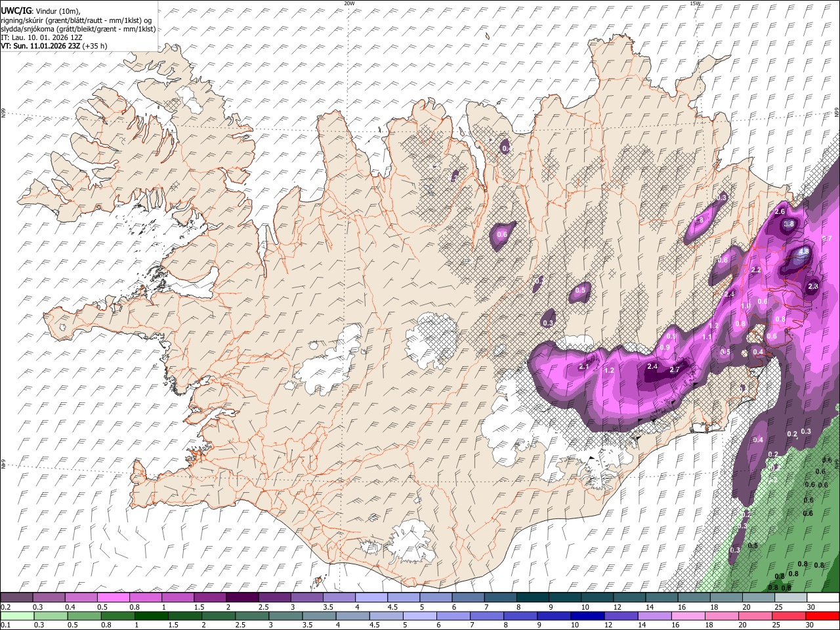Click the '4.8' snowfall value on the map
Screen dimensions: 840x630
pos(803,251)
